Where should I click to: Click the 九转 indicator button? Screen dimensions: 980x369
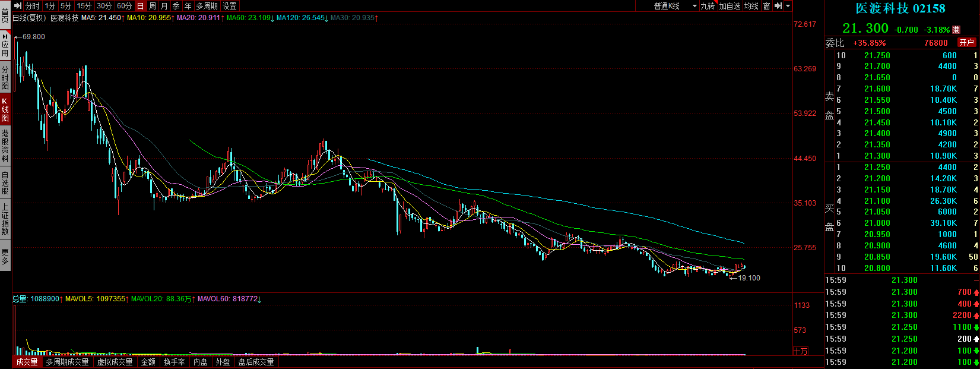pos(708,6)
